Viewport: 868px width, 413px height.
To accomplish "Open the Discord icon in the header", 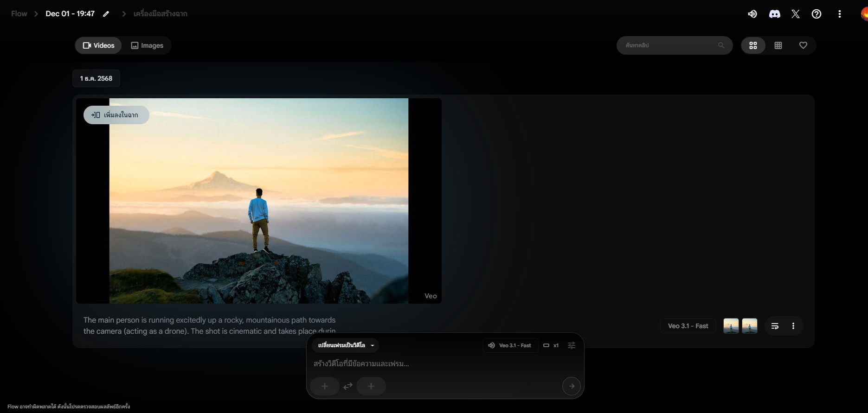I will (x=774, y=14).
